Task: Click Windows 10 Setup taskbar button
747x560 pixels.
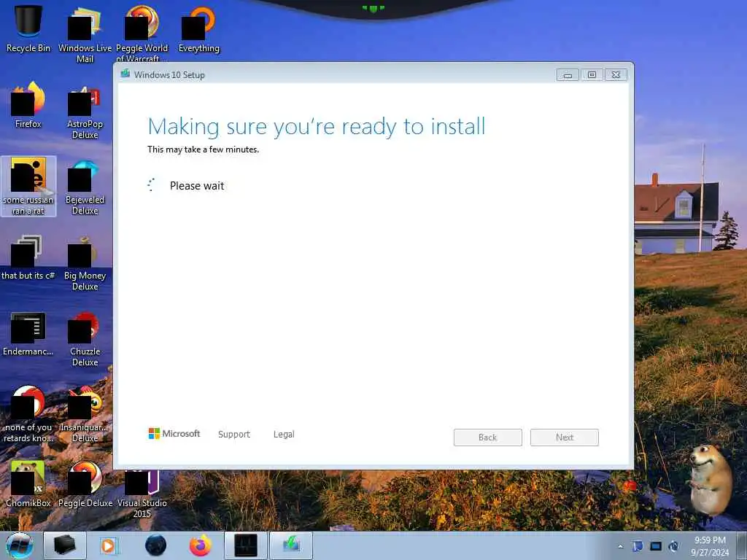Action: pyautogui.click(x=291, y=545)
